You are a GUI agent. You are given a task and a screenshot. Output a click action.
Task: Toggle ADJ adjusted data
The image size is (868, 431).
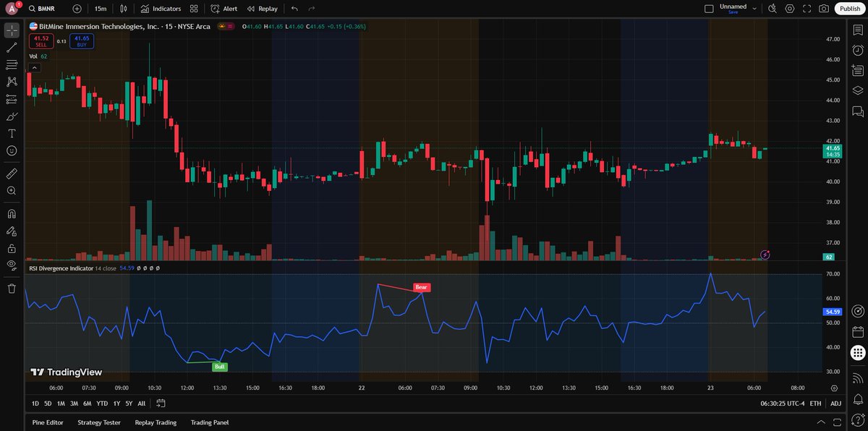pyautogui.click(x=836, y=404)
